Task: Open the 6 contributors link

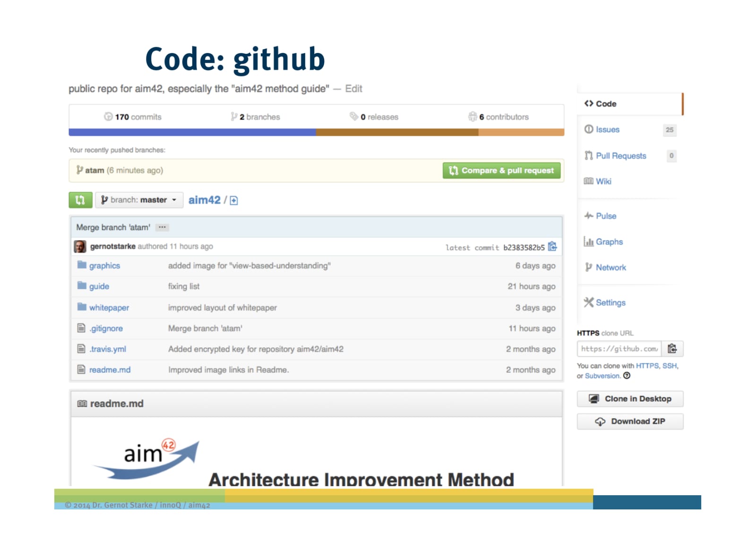Action: coord(498,117)
